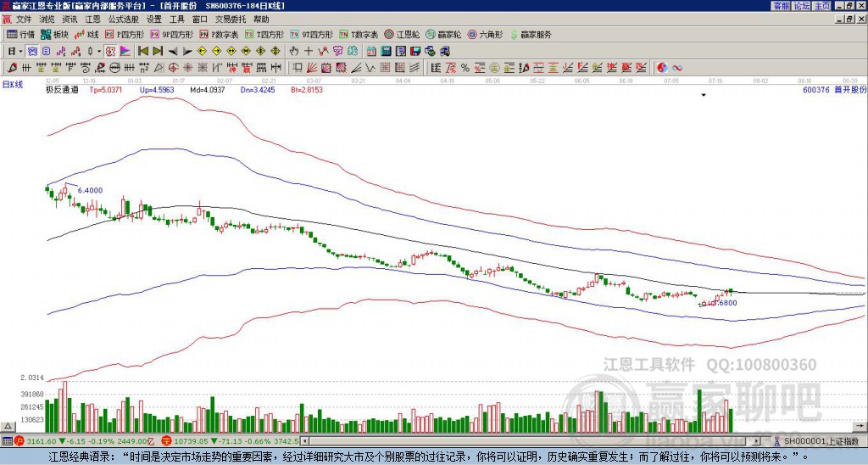Open the 9T四方形 tool
This screenshot has width=868, height=465.
312,34
